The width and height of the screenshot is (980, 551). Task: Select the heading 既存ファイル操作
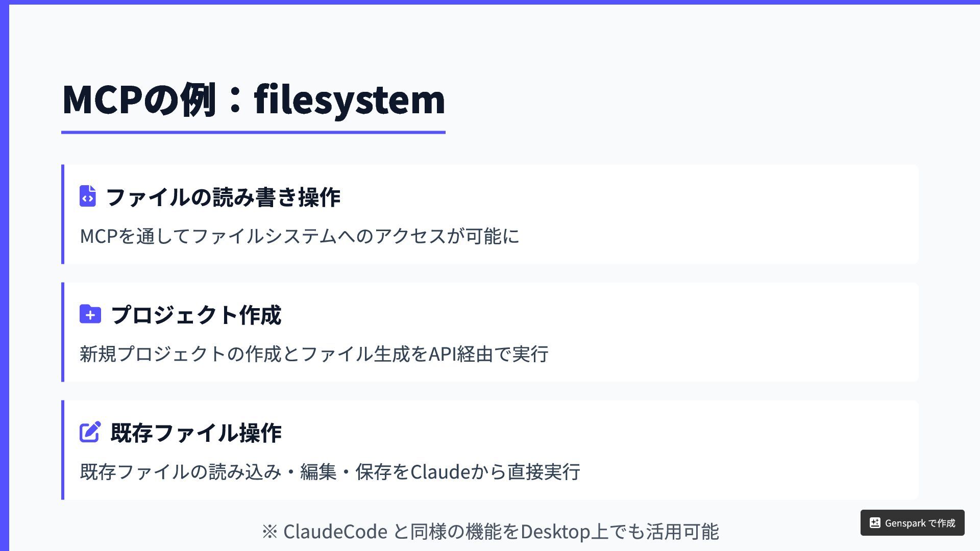coord(196,433)
